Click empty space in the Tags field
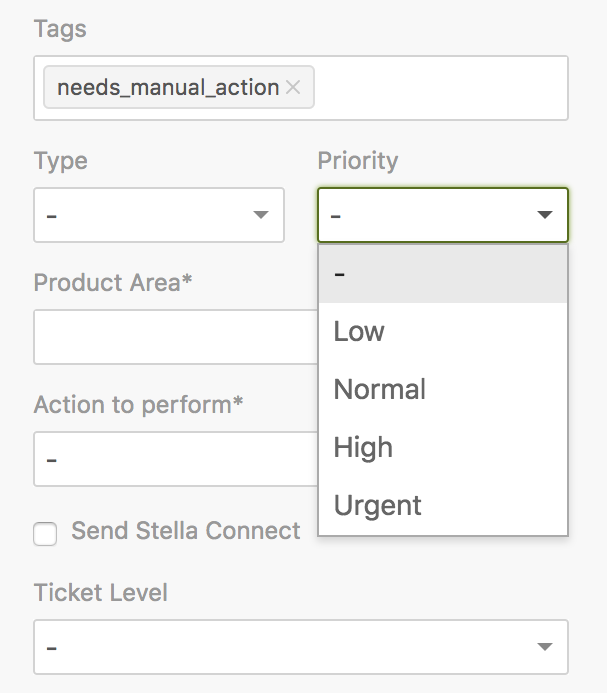Image resolution: width=607 pixels, height=693 pixels. click(x=440, y=88)
